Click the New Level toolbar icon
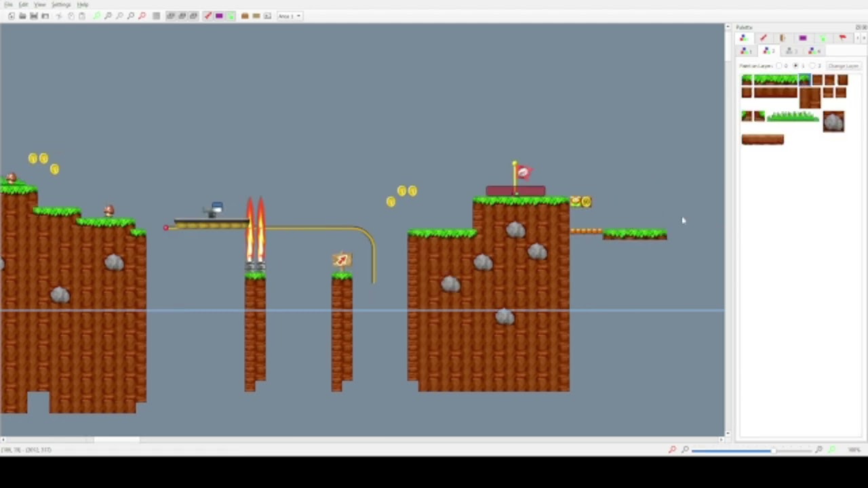Image resolution: width=868 pixels, height=488 pixels. coord(12,16)
